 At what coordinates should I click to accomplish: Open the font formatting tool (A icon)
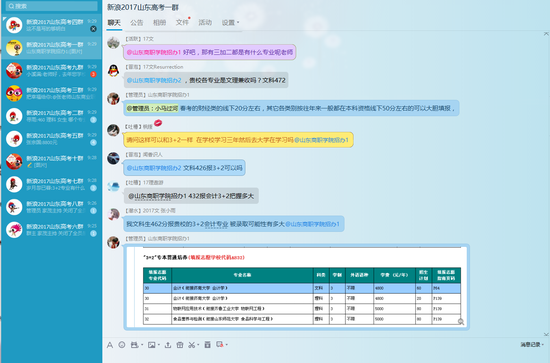[x=110, y=345]
